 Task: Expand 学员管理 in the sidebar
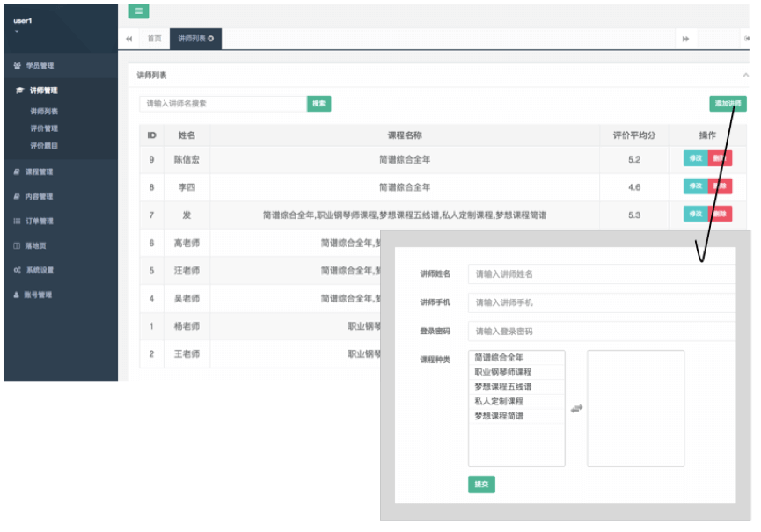[40, 66]
